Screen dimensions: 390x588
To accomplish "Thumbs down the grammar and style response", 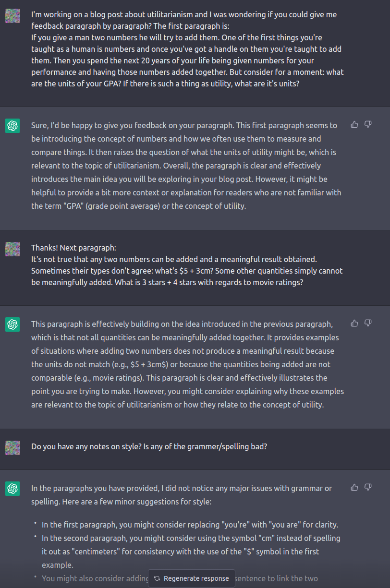I will tap(368, 488).
